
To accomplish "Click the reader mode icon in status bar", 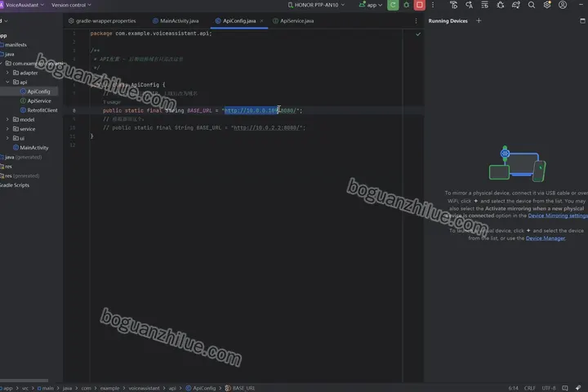I will (565, 388).
